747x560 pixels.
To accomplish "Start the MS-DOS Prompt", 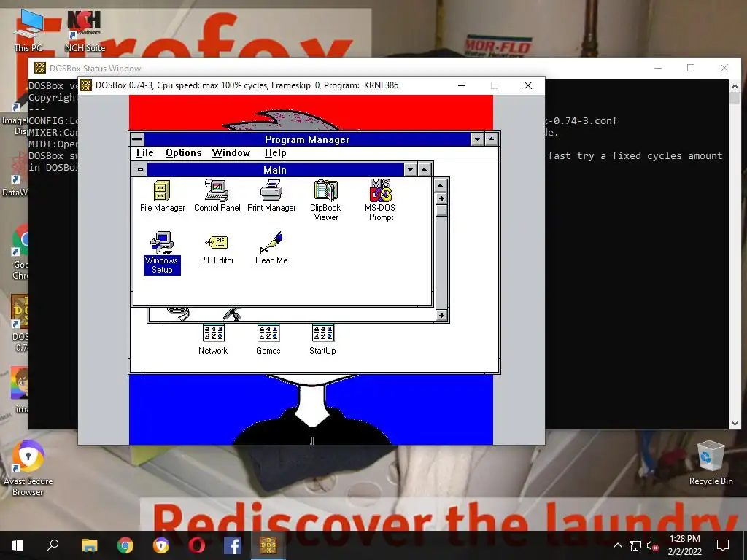I will (x=381, y=200).
